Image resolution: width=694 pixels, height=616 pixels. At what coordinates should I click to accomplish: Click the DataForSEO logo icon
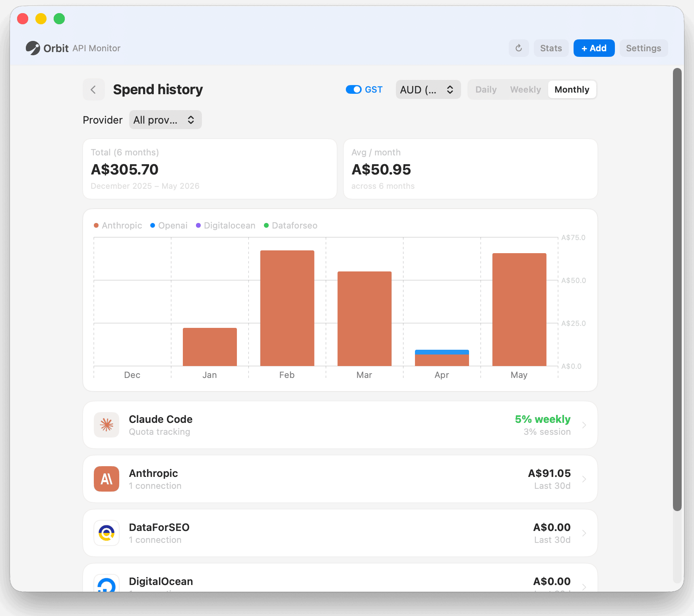point(107,533)
